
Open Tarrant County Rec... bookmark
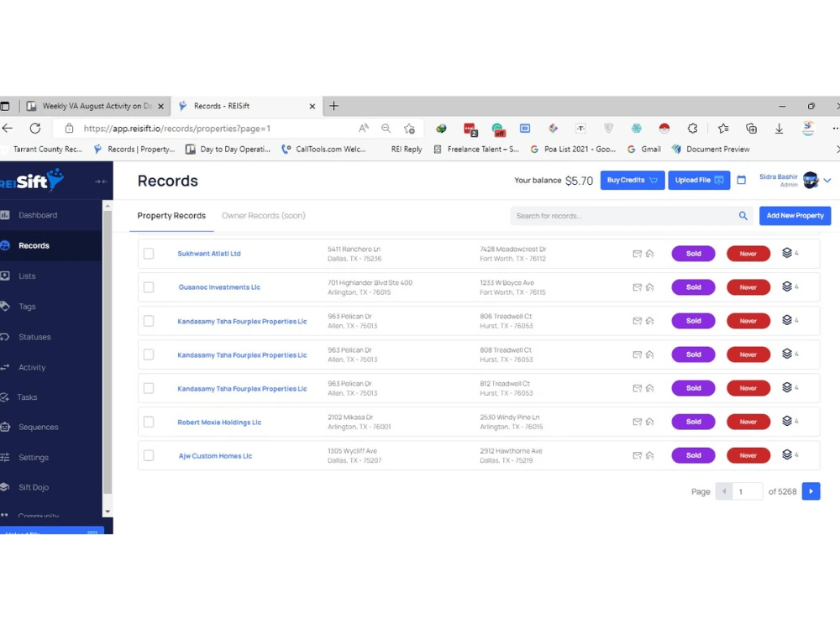48,150
